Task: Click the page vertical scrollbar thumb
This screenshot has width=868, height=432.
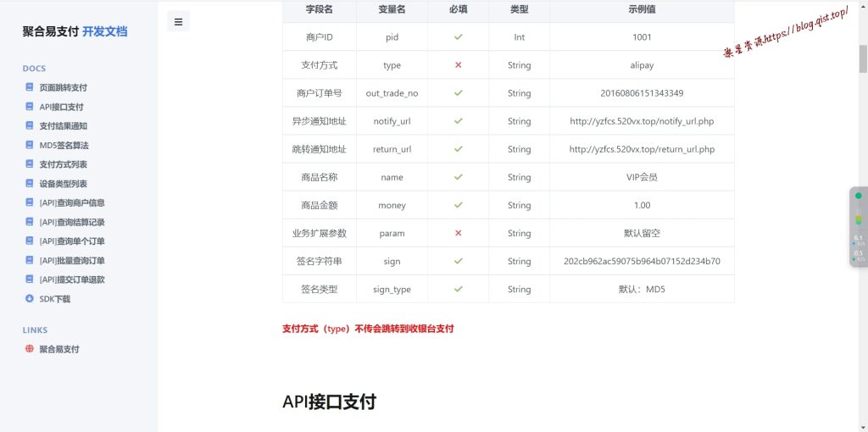Action: [x=863, y=59]
